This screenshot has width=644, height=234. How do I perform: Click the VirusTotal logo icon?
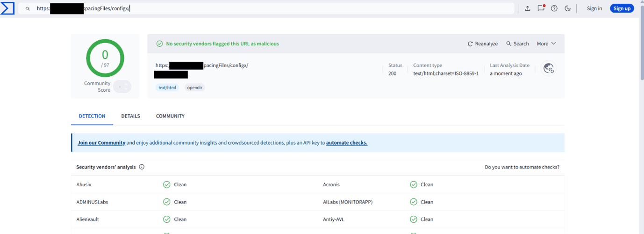(7, 8)
